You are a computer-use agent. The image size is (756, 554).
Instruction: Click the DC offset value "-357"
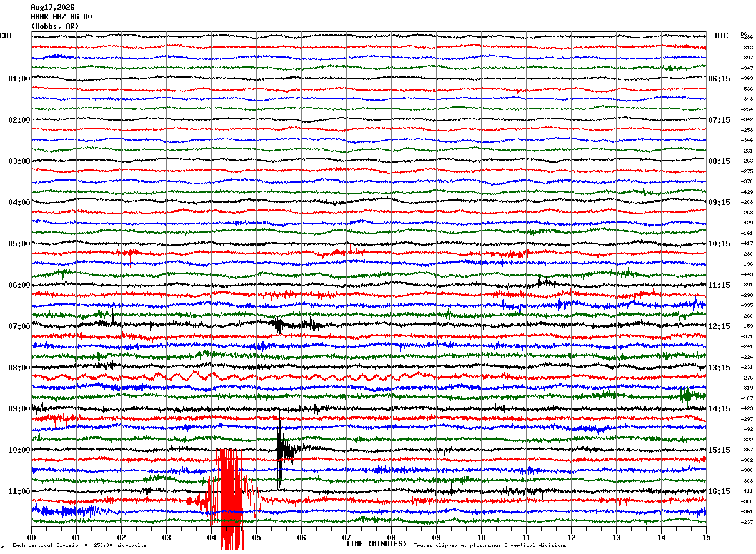pos(747,450)
